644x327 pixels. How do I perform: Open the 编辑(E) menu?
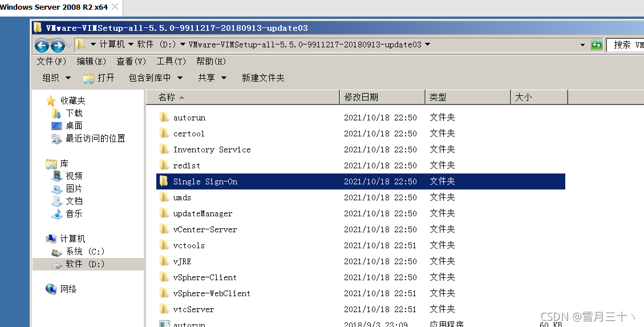click(x=91, y=61)
